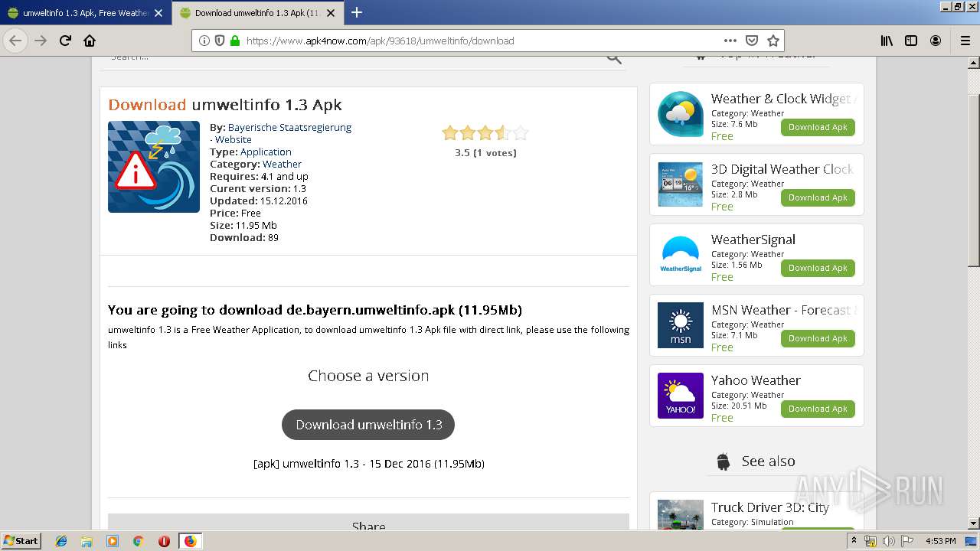Open the Library icon in toolbar
980x551 pixels.
(x=887, y=41)
